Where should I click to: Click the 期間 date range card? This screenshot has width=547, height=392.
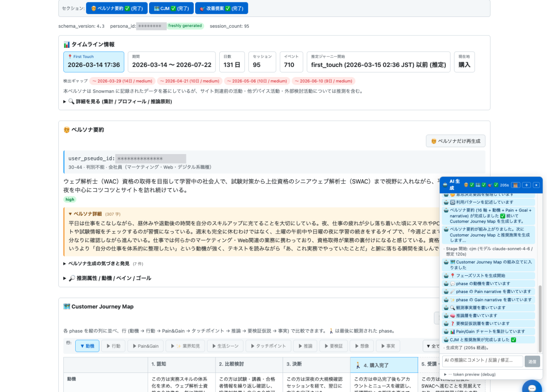pos(172,62)
